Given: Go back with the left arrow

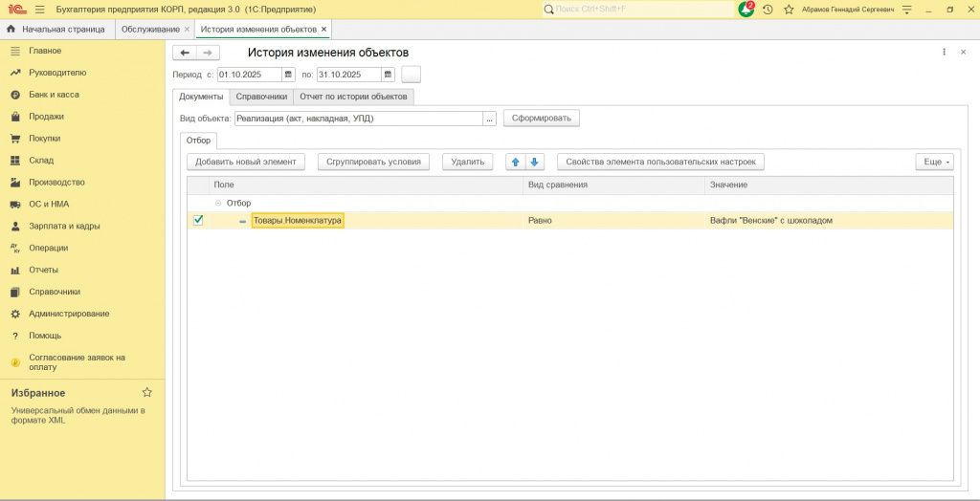Looking at the screenshot, I should click(x=185, y=54).
